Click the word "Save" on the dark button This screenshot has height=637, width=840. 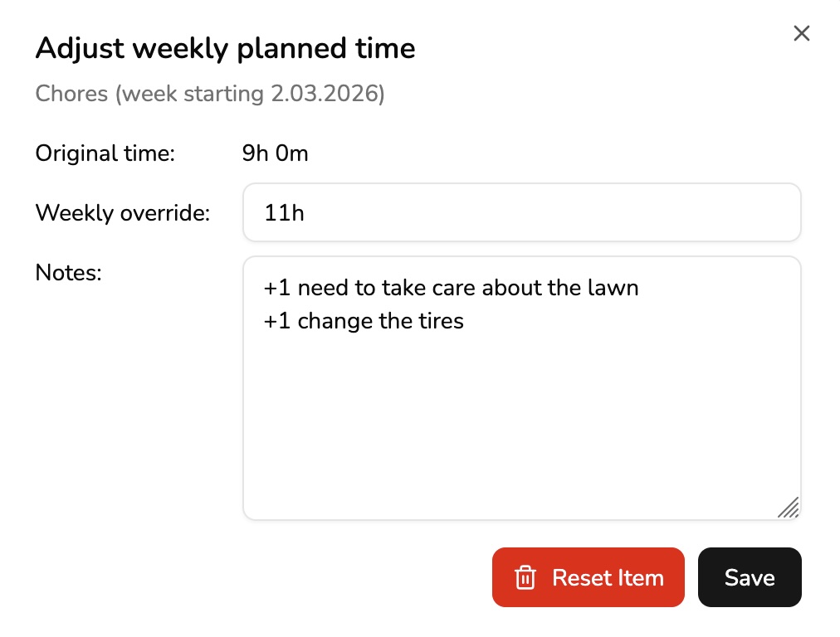pyautogui.click(x=749, y=577)
